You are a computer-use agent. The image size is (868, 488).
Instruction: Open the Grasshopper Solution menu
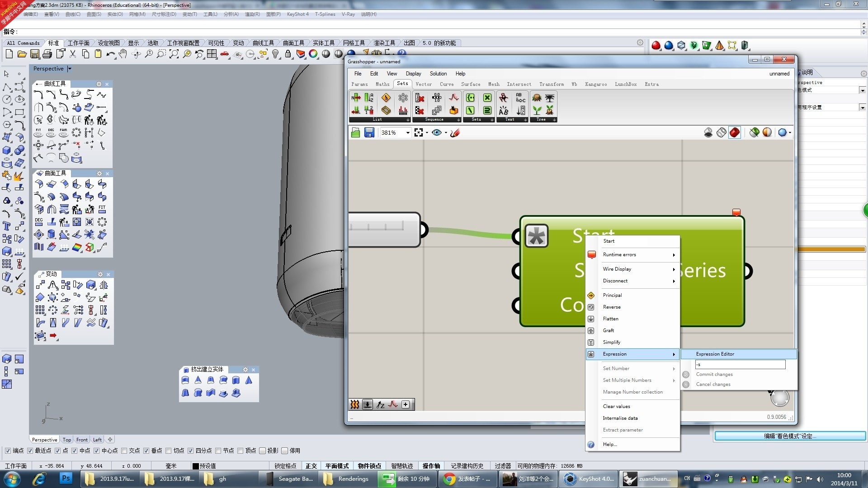coord(438,74)
